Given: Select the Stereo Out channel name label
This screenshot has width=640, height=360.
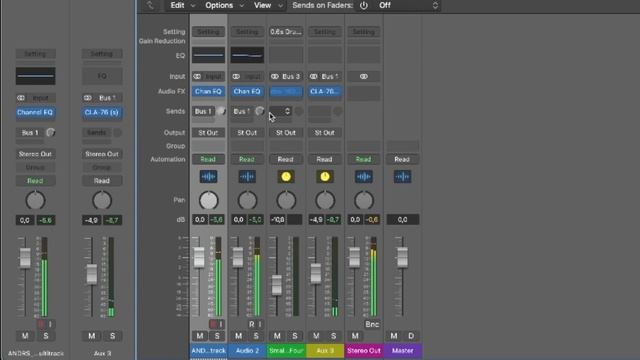Looking at the screenshot, I should point(364,351).
